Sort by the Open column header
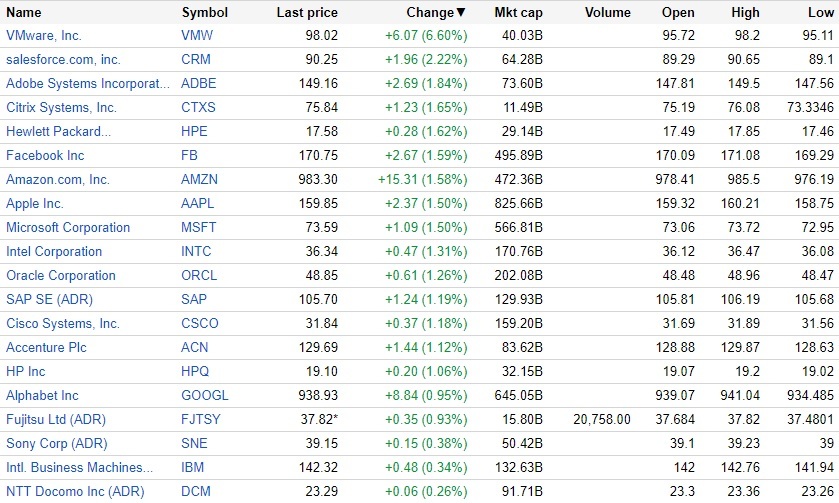839x503 pixels. pyautogui.click(x=678, y=13)
